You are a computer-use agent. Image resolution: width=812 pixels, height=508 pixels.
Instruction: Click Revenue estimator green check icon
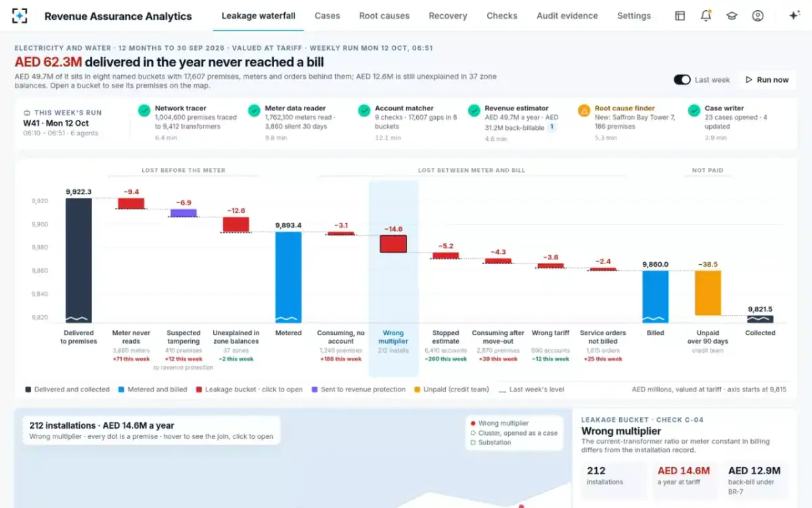(474, 110)
